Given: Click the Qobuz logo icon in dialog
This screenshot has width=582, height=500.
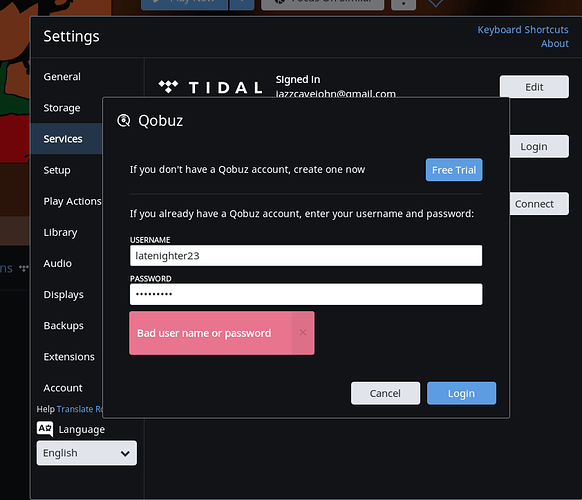Looking at the screenshot, I should [124, 121].
